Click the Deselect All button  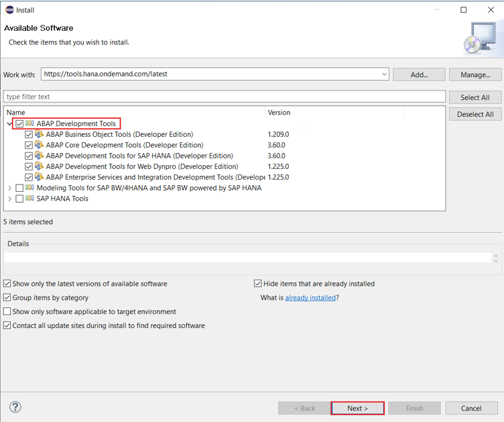click(x=475, y=114)
